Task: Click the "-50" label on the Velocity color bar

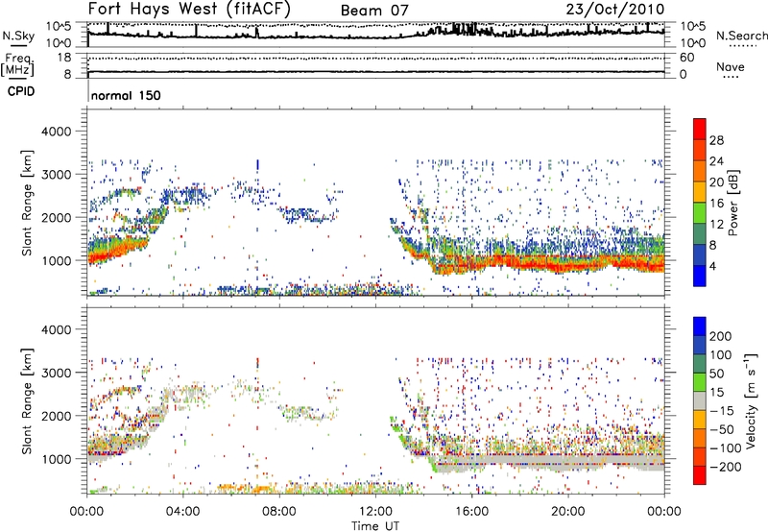Action: (722, 430)
